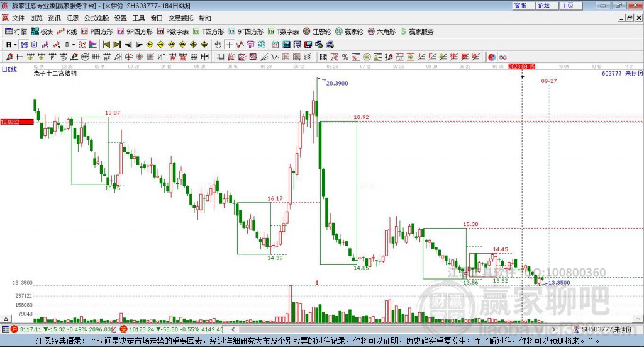Image resolution: width=644 pixels, height=347 pixels.
Task: Open the 工具 menu
Action: pos(138,18)
